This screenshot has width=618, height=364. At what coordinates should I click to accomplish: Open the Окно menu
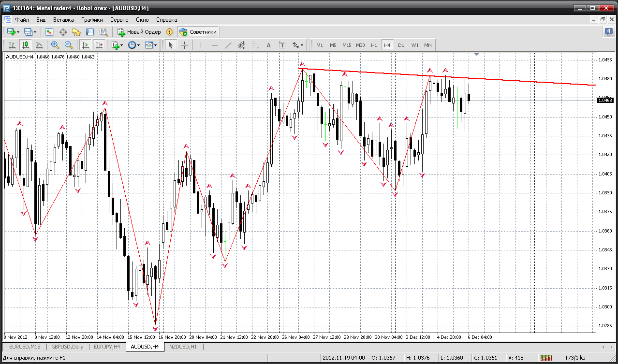click(x=142, y=20)
